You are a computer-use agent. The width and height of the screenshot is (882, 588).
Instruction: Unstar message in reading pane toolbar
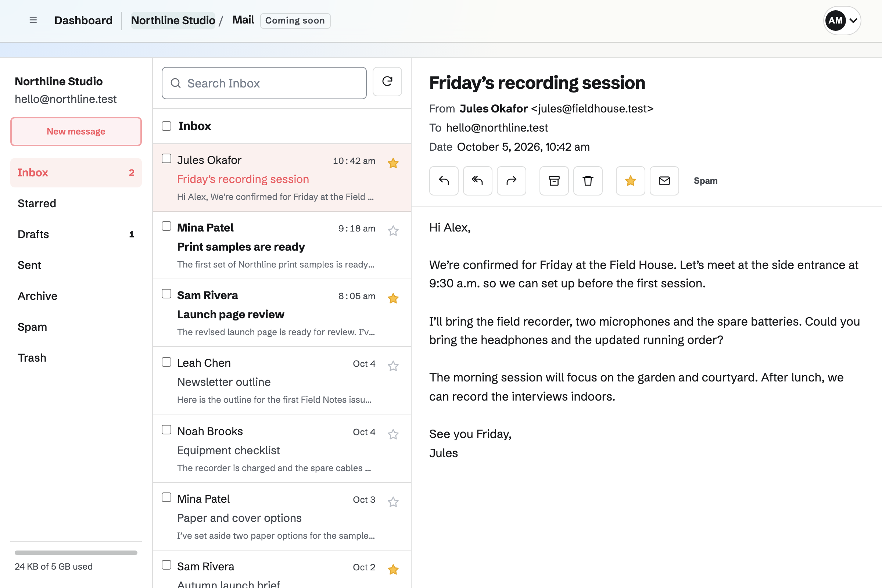[630, 181]
